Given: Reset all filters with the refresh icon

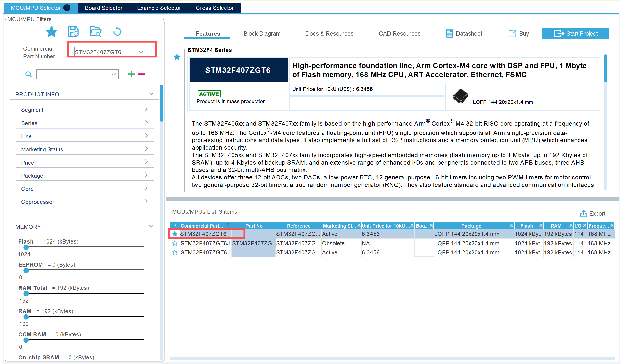Looking at the screenshot, I should click(117, 32).
